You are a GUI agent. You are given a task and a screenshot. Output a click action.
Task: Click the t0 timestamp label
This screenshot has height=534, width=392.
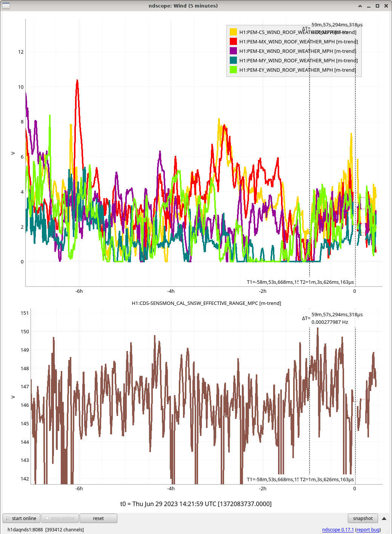pos(196,504)
